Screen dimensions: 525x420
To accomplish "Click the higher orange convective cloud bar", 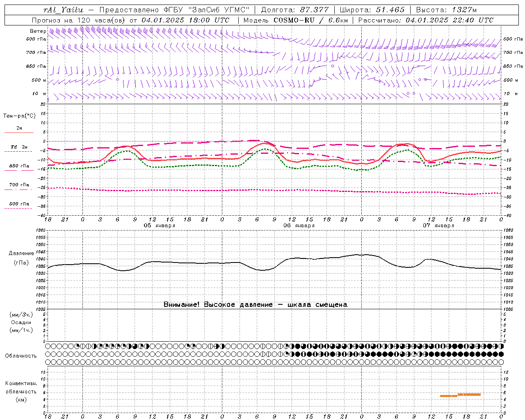I will [x=469, y=395].
